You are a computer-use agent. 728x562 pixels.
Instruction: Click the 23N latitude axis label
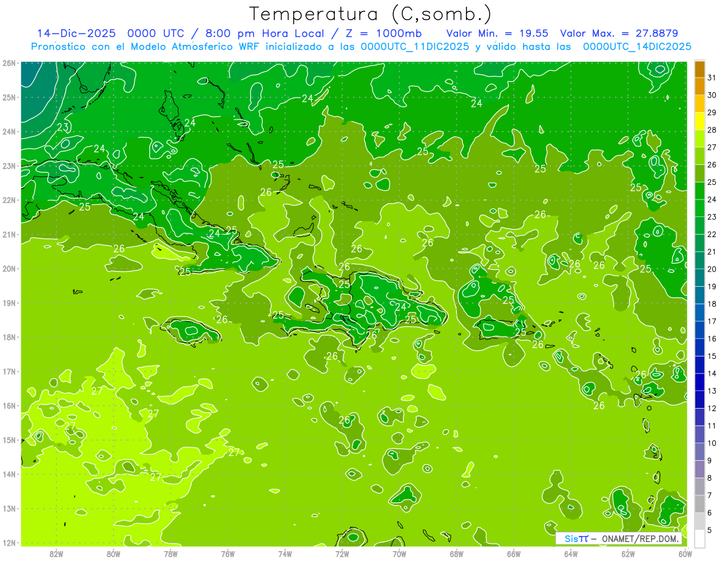point(9,166)
